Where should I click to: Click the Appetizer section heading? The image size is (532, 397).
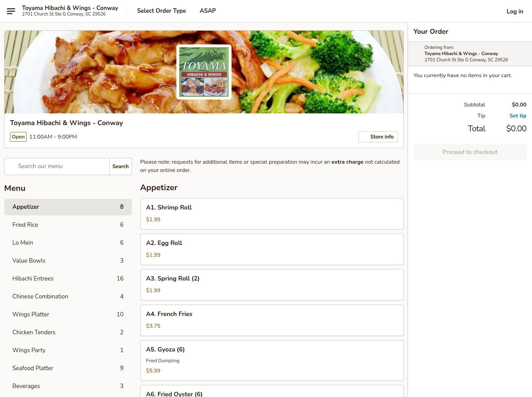159,187
